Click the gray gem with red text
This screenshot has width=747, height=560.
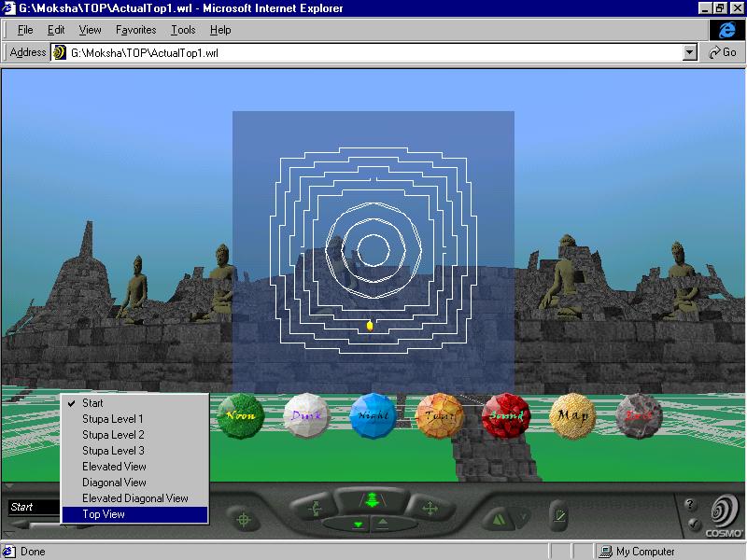(640, 415)
